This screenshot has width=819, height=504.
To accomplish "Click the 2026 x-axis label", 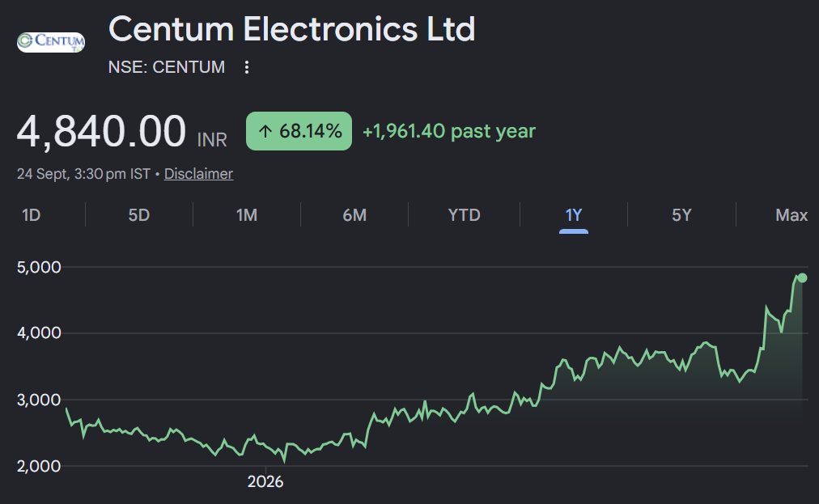I will point(265,481).
